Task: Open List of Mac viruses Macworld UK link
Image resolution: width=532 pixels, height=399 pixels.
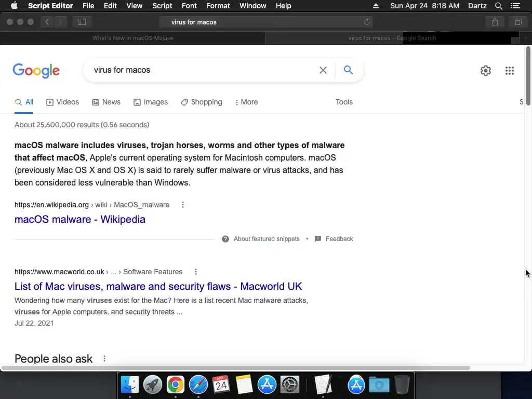Action: click(x=158, y=286)
